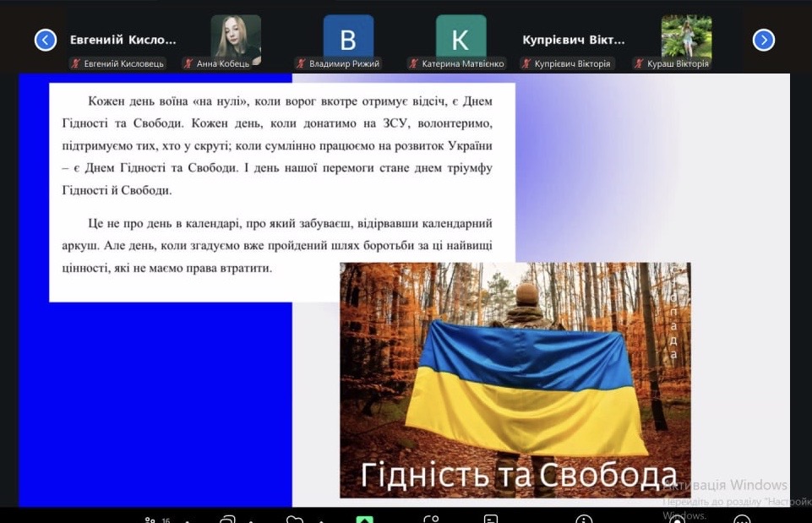Click muted mic icon beside Кураш Вікторія
The height and width of the screenshot is (523, 812).
click(x=640, y=63)
